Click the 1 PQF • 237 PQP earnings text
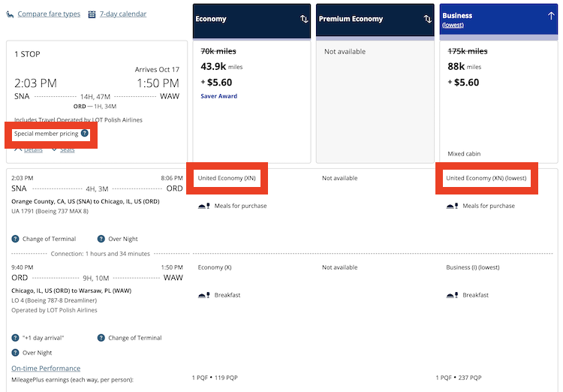Viewport: 563px width, 392px height. click(x=459, y=378)
